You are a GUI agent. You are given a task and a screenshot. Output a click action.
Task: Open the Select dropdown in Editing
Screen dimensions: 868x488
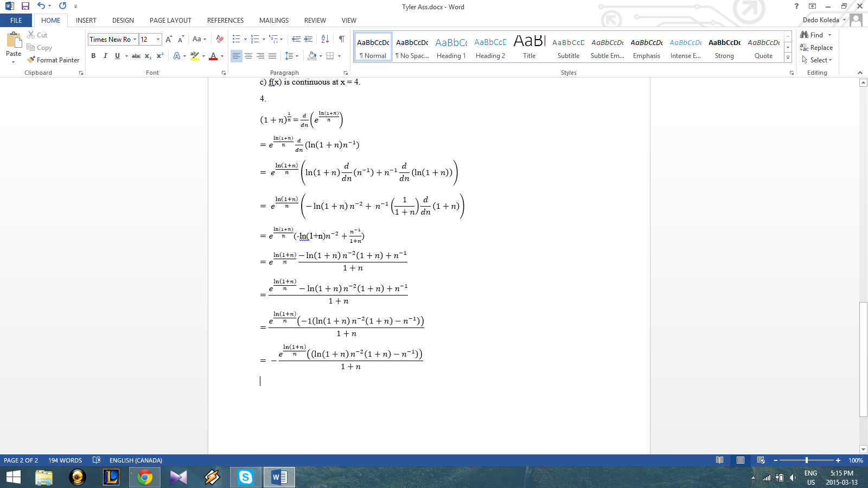(x=817, y=60)
